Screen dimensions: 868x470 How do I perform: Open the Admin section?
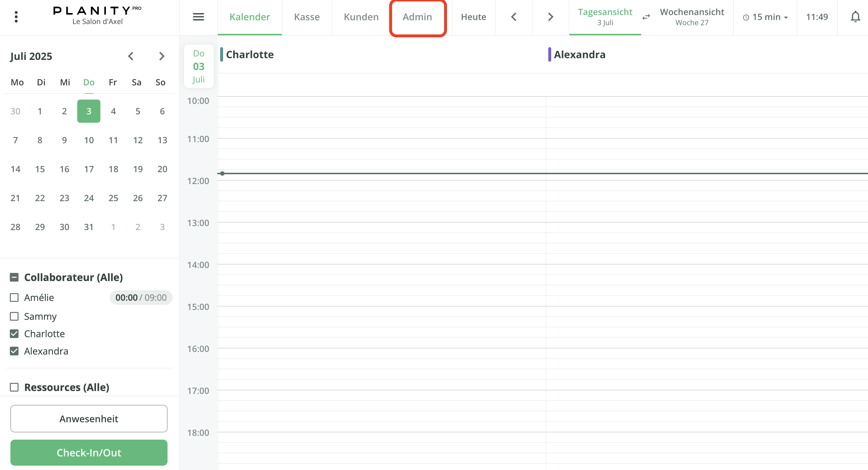click(418, 16)
